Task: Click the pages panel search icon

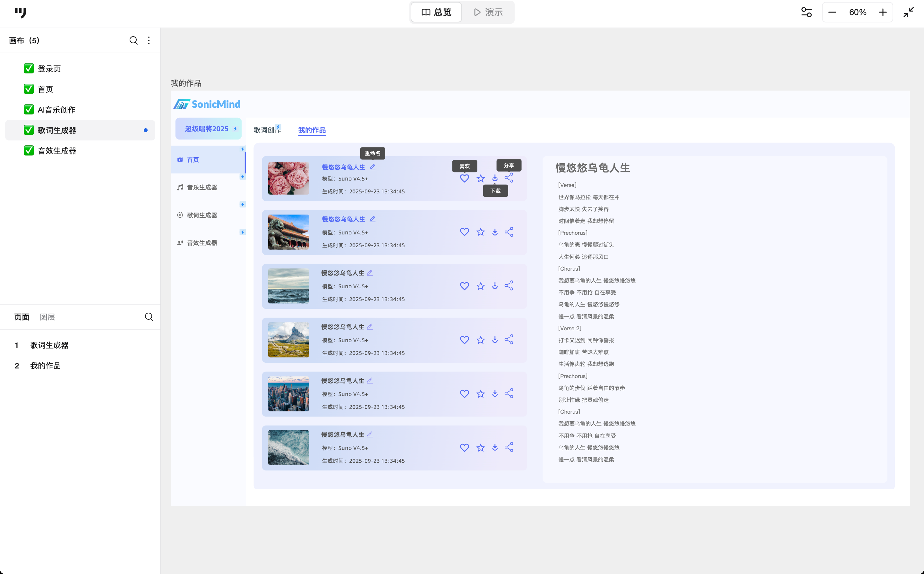Action: click(149, 317)
